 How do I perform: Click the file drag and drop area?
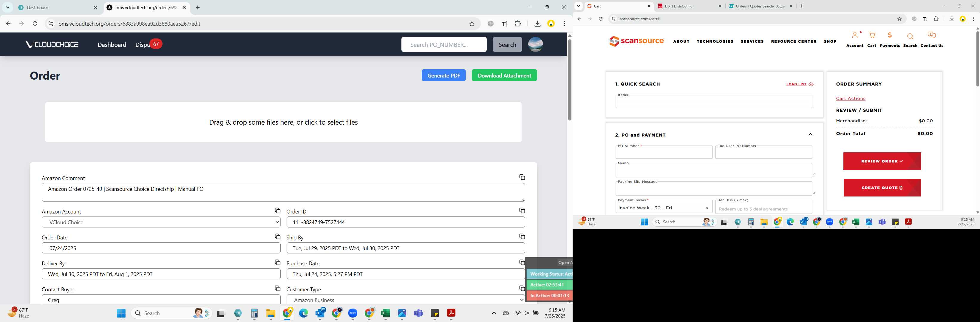tap(283, 122)
